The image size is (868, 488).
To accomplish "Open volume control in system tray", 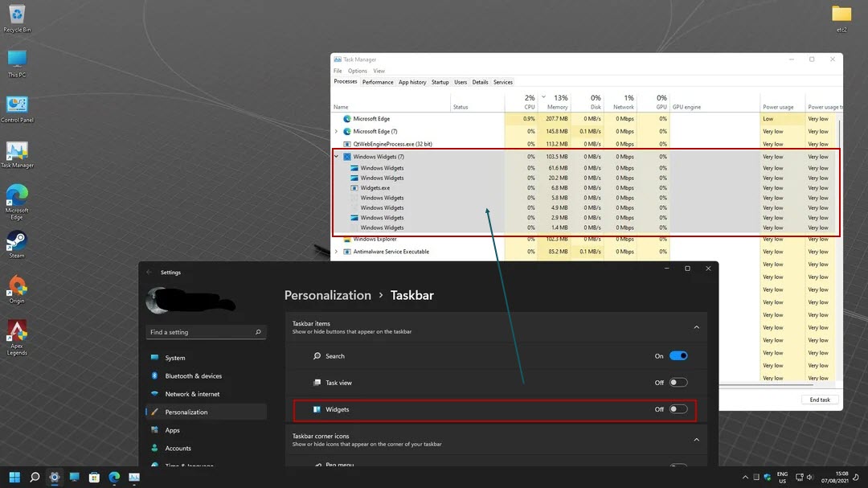I will (x=809, y=477).
